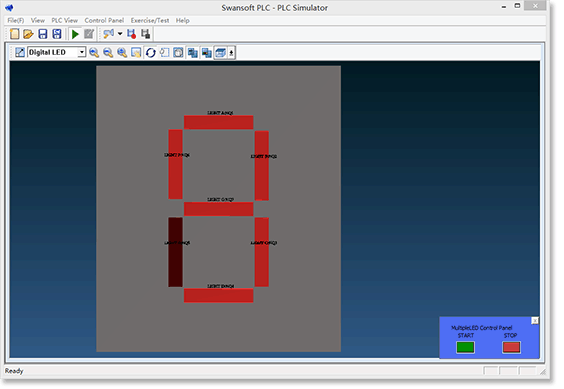
Task: Expand the small arrow at the end of the view toolbar
Action: coord(231,53)
